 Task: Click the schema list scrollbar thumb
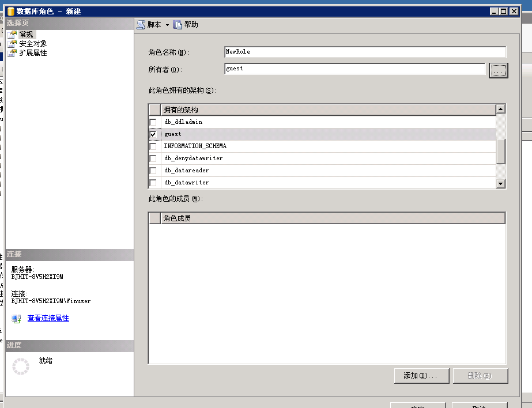pos(501,151)
